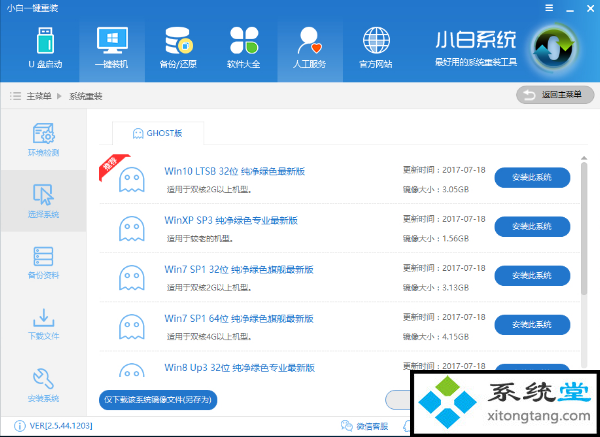Minimize the 小白一键重装 window
The height and width of the screenshot is (437, 600).
(570, 8)
